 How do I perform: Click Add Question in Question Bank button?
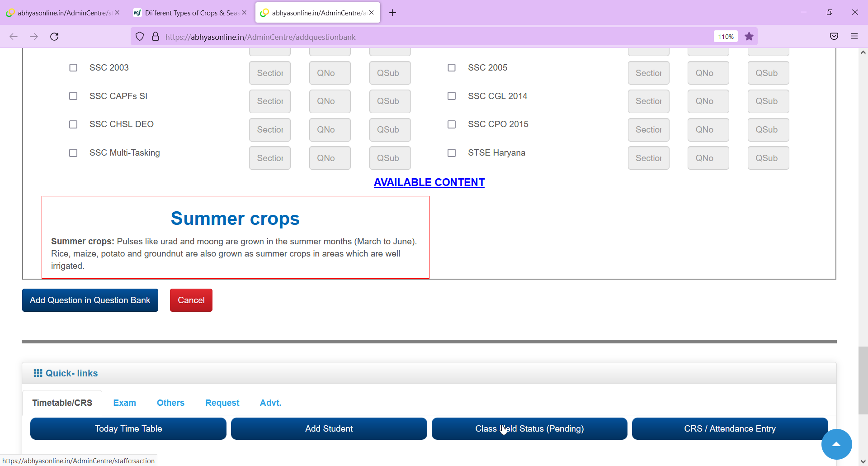90,300
